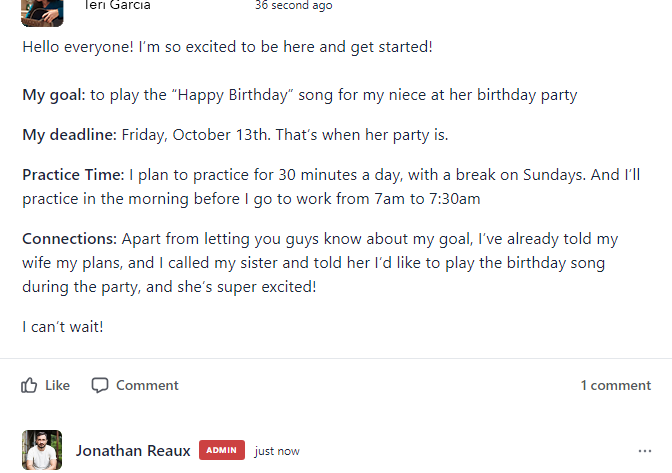
Task: Click the bold "Practice Time:" label
Action: click(73, 175)
